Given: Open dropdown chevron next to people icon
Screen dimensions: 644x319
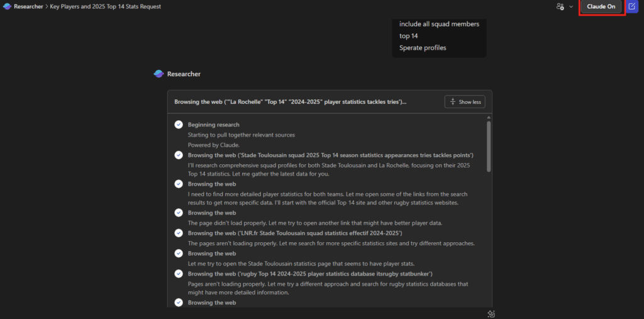Looking at the screenshot, I should (x=571, y=7).
